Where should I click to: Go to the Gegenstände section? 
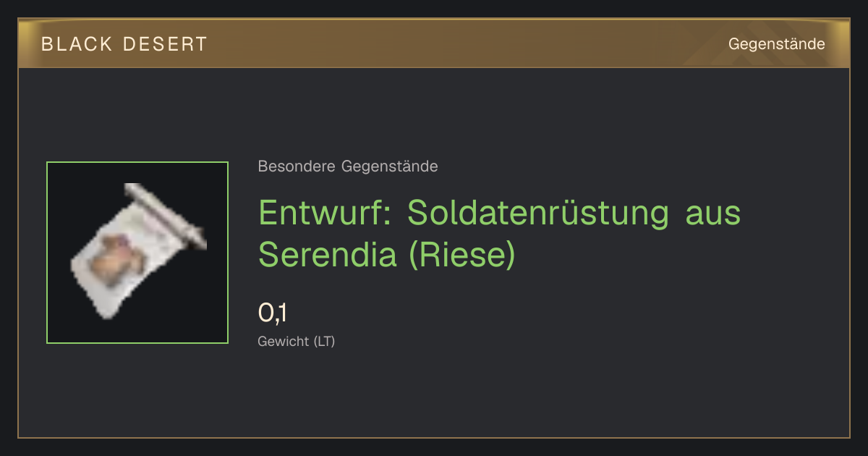coord(777,44)
